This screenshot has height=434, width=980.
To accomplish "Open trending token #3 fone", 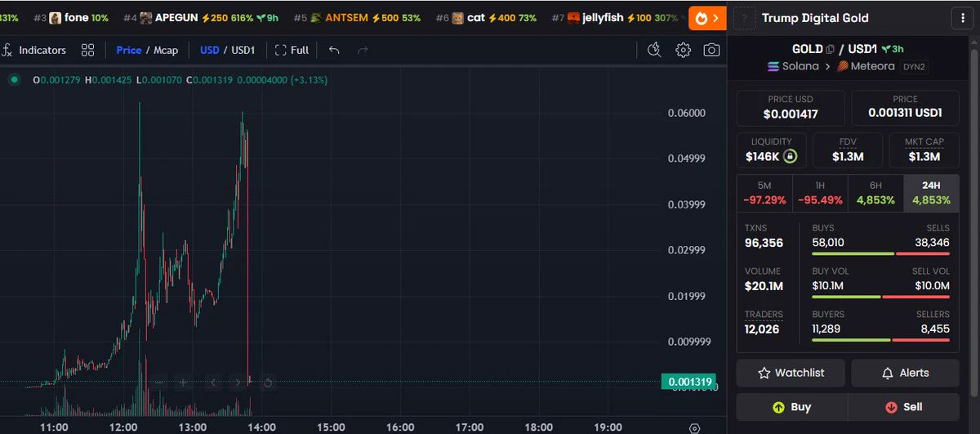I will click(71, 17).
